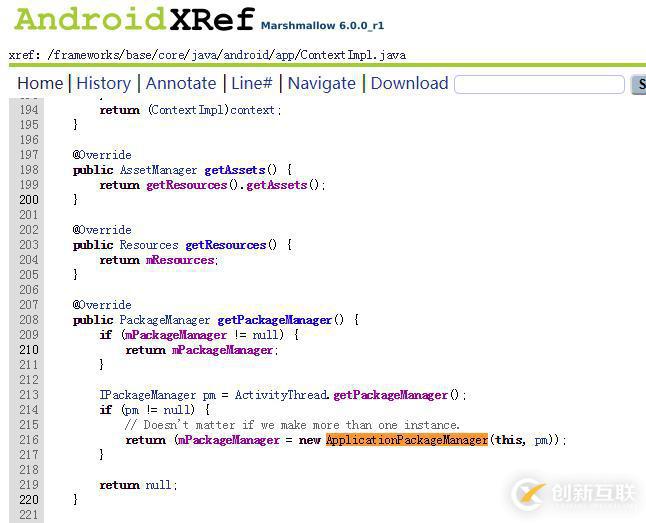Click getResources definition on line 203
Viewport: 646px width, 523px height.
226,245
